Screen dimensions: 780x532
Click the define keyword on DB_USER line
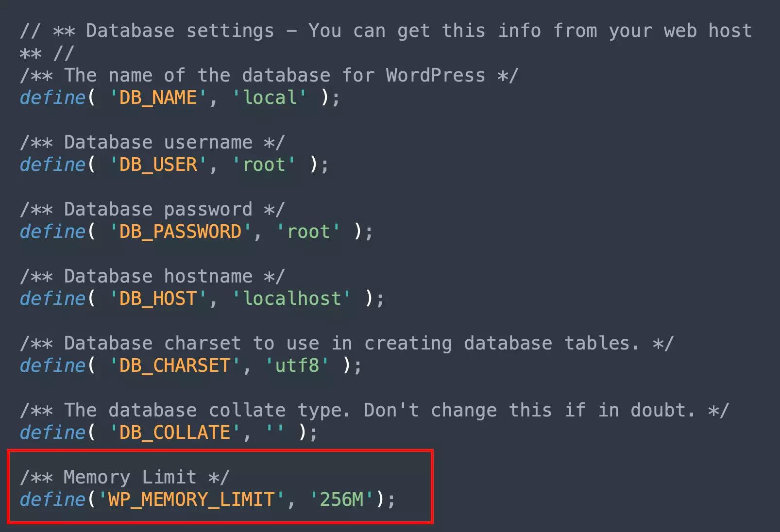(x=52, y=165)
